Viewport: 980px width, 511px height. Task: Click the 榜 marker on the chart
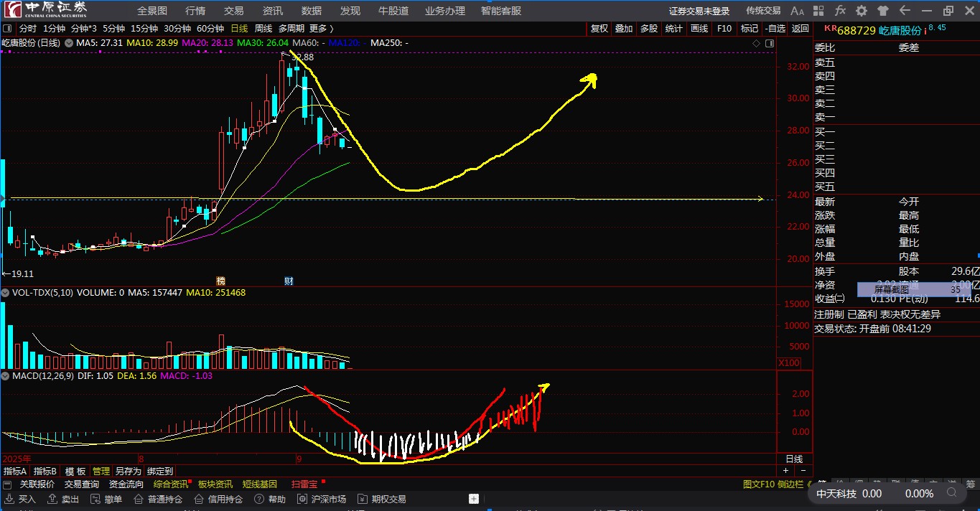220,281
